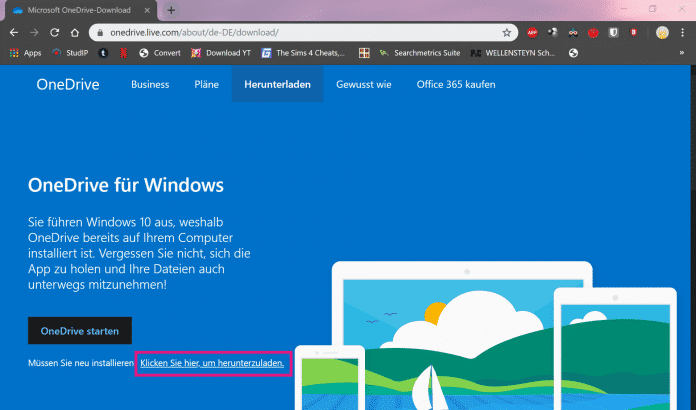
Task: Focus the address bar URL field
Action: 300,32
